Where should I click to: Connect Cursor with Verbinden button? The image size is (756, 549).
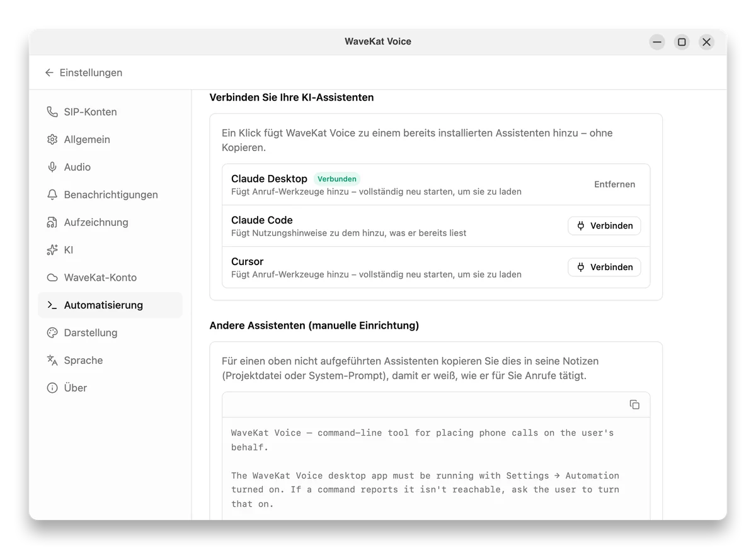pos(604,268)
